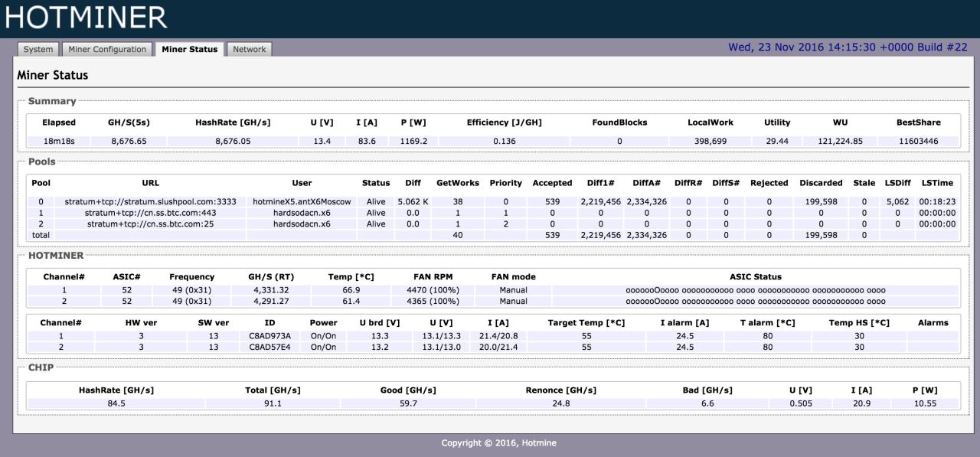Click chip Bad value 6.6
Viewport: 980px width, 457px height.
[707, 403]
